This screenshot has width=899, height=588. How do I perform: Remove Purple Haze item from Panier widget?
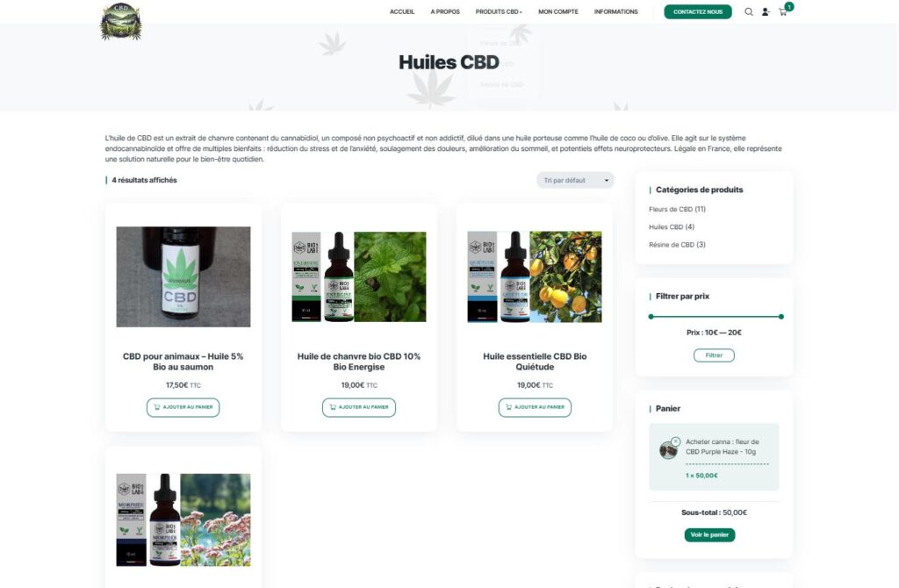click(x=675, y=441)
